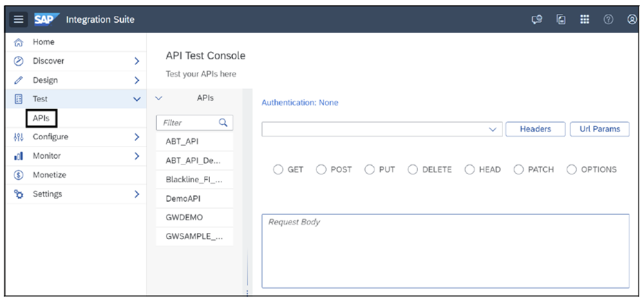The height and width of the screenshot is (302, 644).
Task: Open the Monitor menu item
Action: [x=46, y=156]
